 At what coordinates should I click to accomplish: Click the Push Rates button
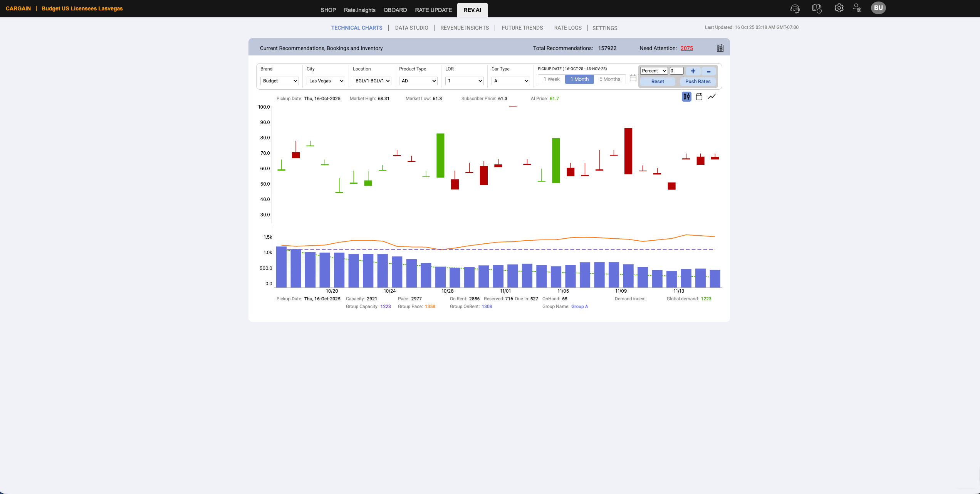(x=698, y=81)
